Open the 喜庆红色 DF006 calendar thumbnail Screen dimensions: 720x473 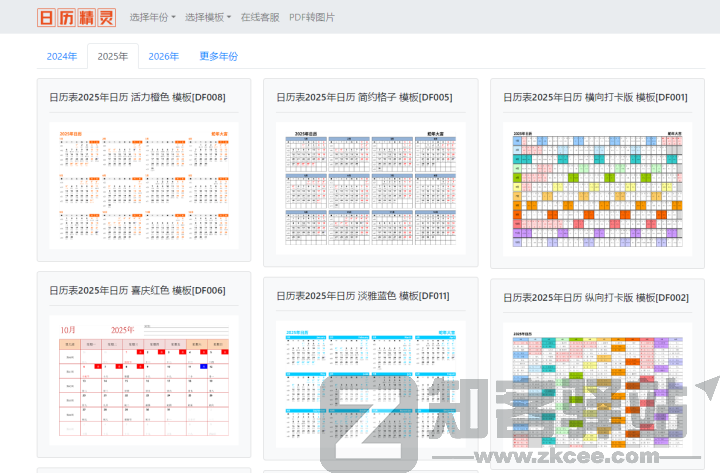click(x=144, y=378)
